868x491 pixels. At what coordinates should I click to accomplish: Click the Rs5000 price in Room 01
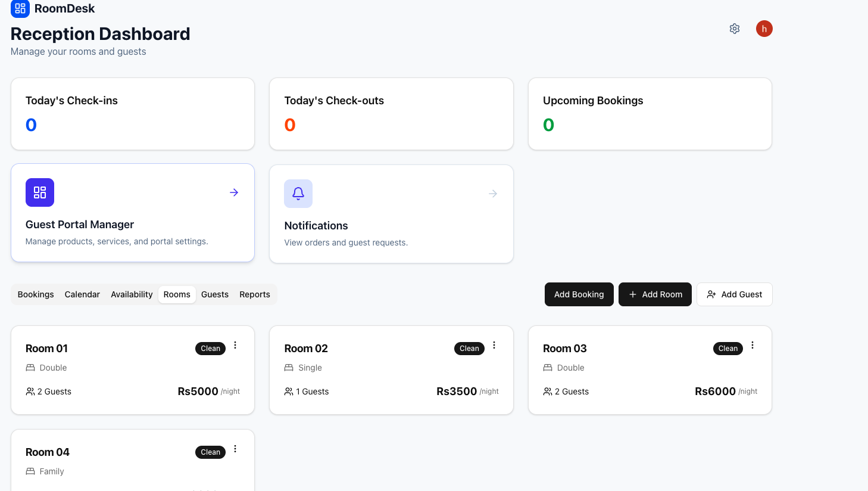[x=198, y=391]
